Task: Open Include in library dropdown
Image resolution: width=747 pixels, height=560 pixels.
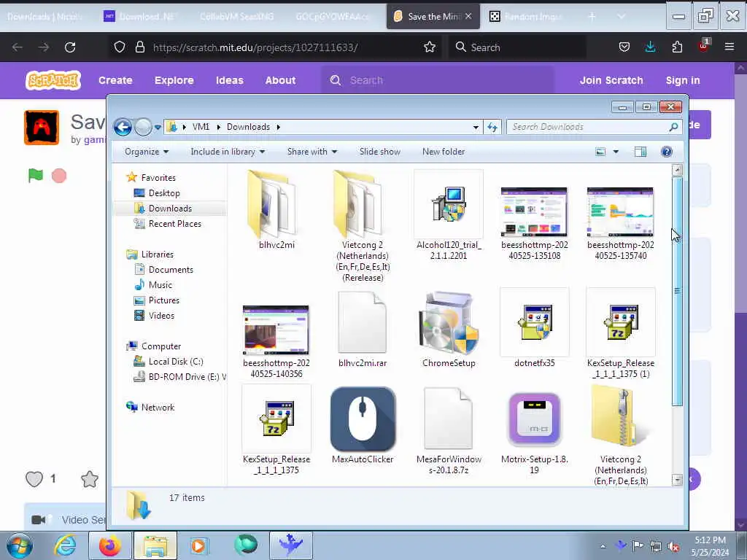Action: pyautogui.click(x=228, y=152)
